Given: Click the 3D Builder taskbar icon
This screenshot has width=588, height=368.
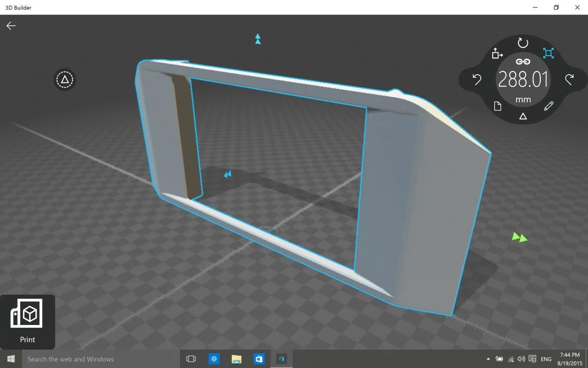Looking at the screenshot, I should [x=281, y=359].
